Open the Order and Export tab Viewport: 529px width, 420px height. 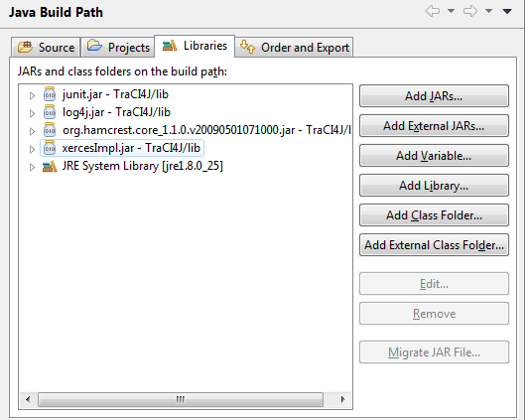[294, 48]
